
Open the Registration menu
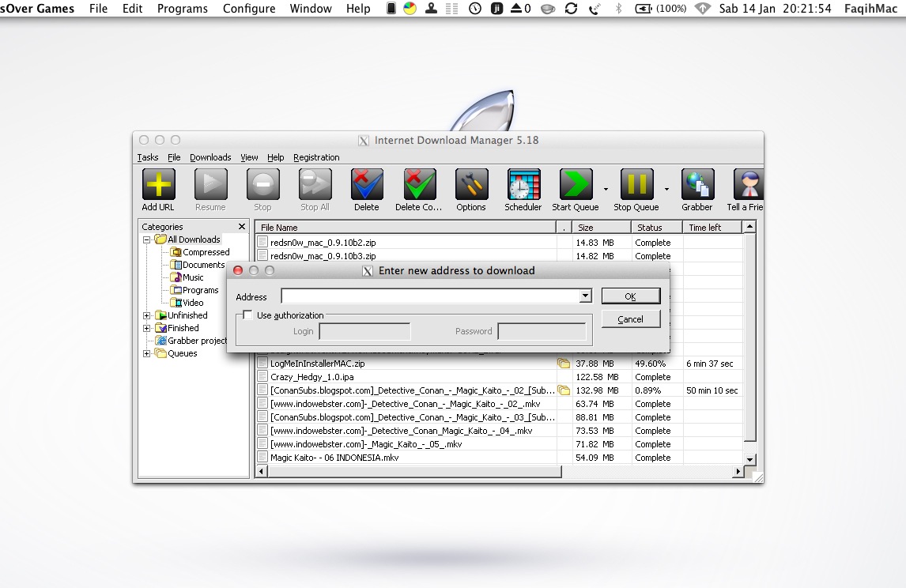(316, 157)
